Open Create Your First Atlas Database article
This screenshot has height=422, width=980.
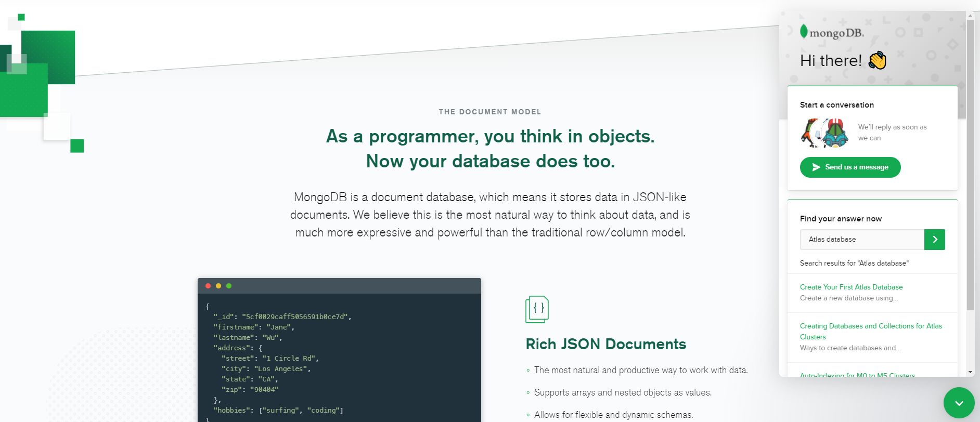(851, 287)
